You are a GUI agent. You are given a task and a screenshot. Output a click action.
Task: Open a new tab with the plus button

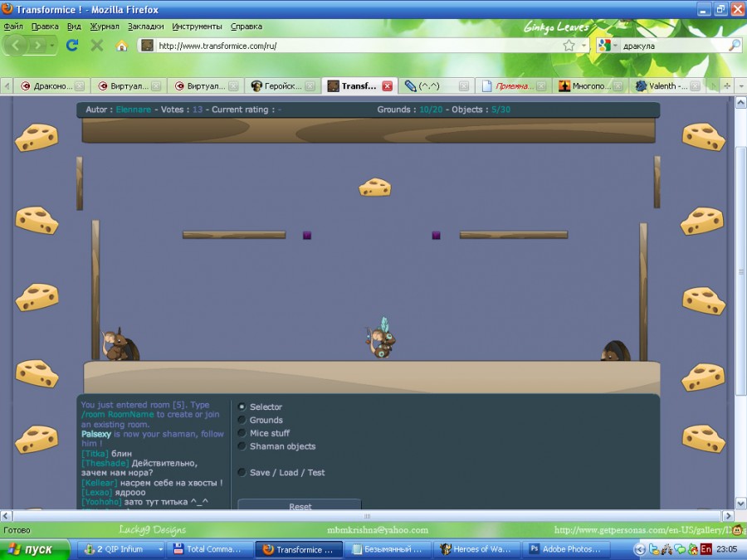[x=727, y=85]
